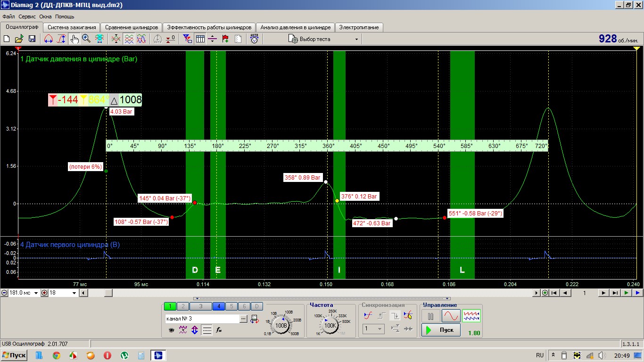Click the green play arrow in navigation bar
The image size is (644, 362).
coord(626,293)
